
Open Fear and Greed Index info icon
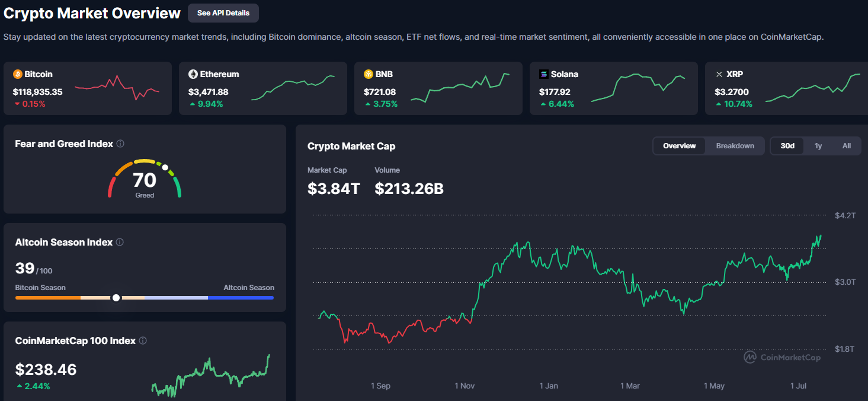tap(120, 144)
